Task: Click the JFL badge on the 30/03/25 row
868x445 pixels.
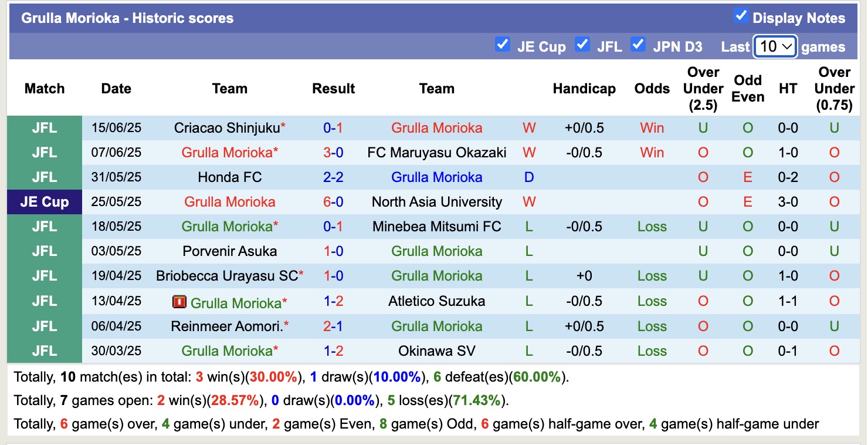Action: [44, 350]
